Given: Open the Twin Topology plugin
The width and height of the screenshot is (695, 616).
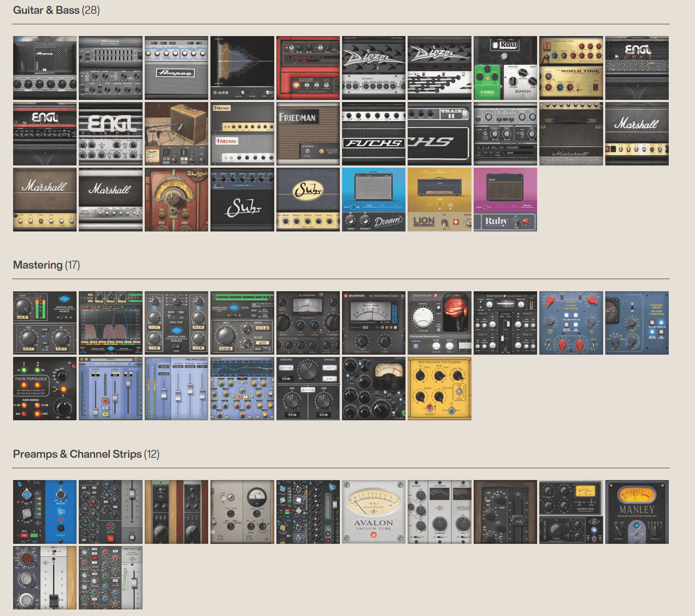Looking at the screenshot, I should 45,389.
